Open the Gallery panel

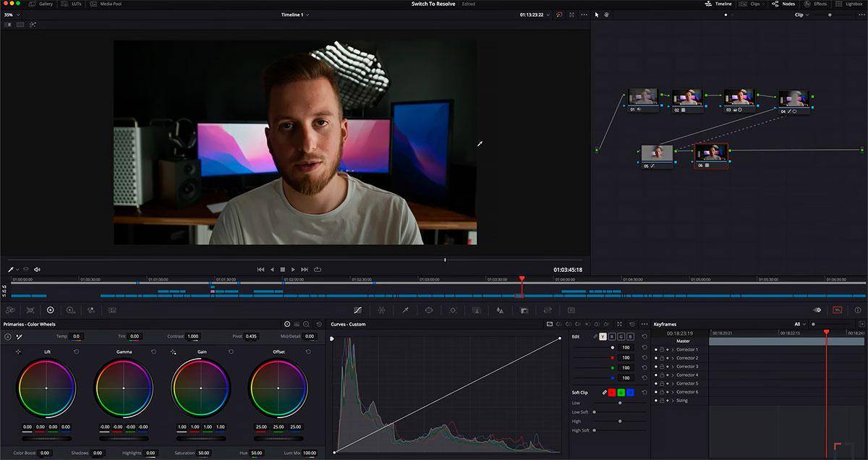(x=41, y=4)
